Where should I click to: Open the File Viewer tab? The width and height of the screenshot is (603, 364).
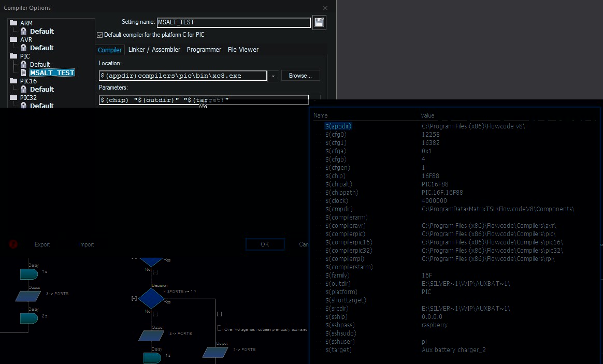[243, 50]
